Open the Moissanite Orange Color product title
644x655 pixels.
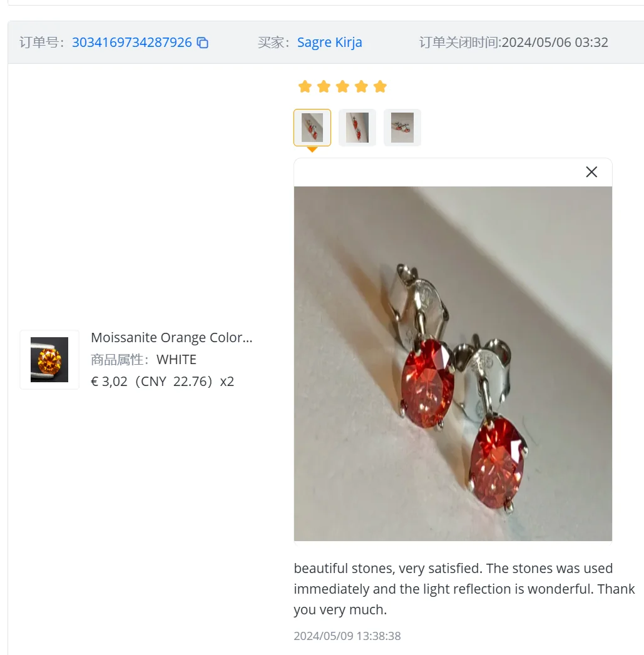coord(171,337)
